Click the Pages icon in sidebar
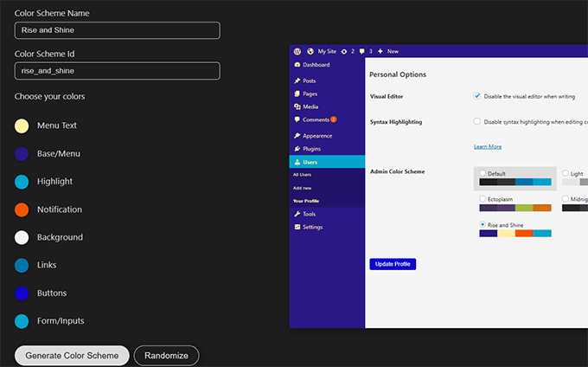Viewport: 588px width, 367px height. click(297, 93)
